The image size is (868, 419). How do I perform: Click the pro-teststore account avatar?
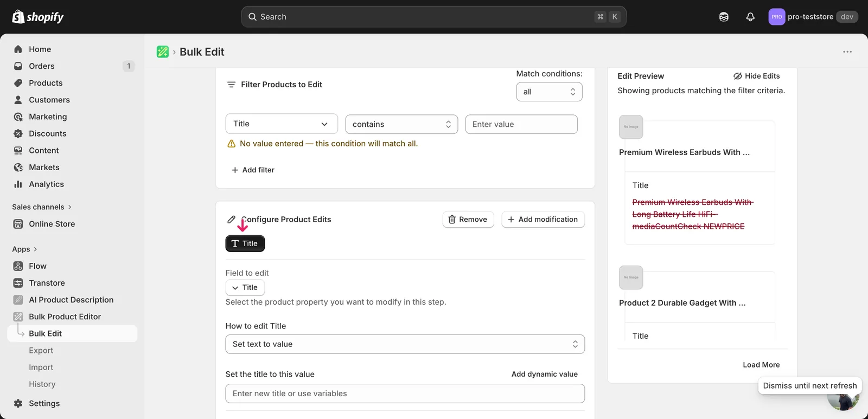777,17
